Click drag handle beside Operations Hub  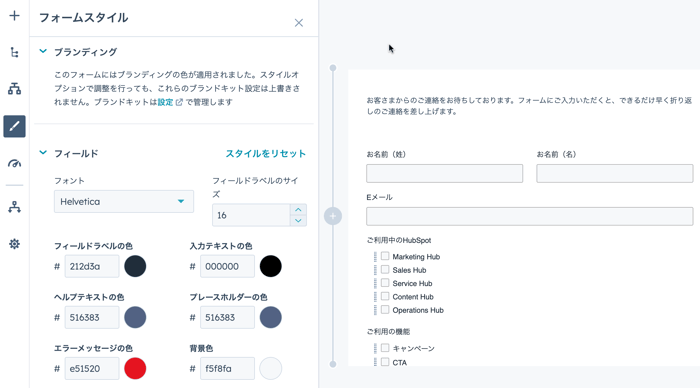[375, 310]
